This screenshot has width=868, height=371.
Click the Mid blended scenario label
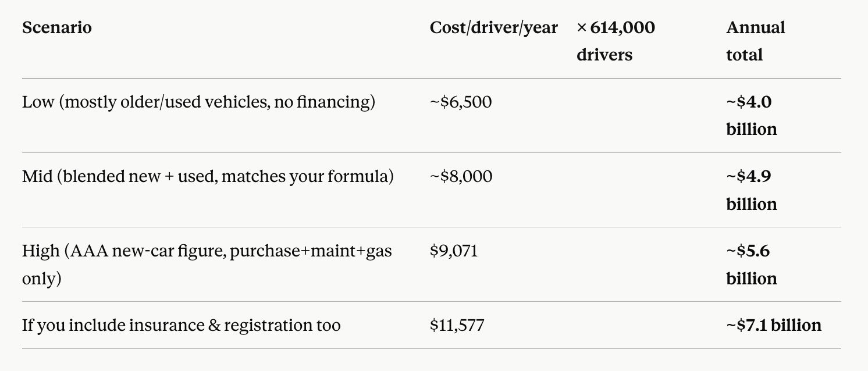coord(208,176)
